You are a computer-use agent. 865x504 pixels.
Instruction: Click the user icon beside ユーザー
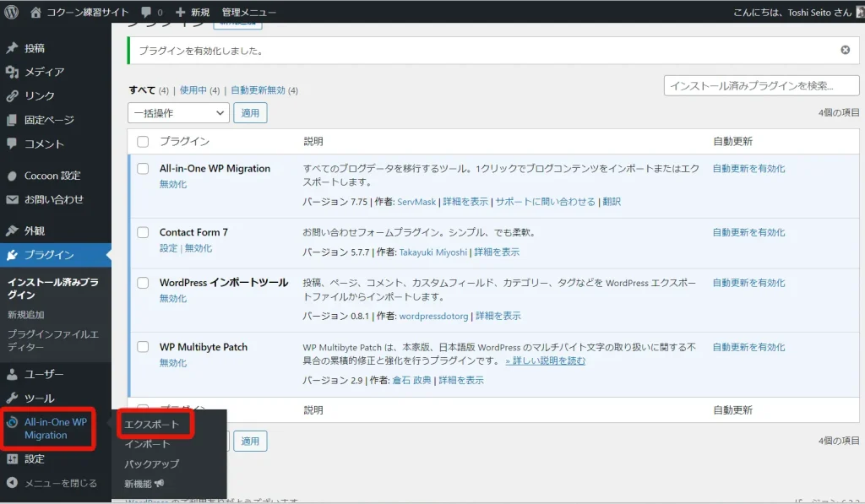(12, 375)
